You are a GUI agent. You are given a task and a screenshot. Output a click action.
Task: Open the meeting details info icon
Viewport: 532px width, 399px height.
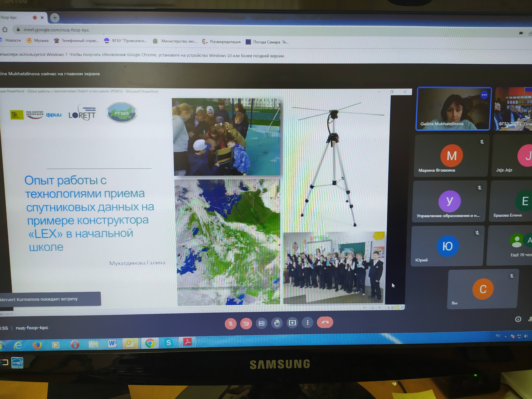[518, 319]
